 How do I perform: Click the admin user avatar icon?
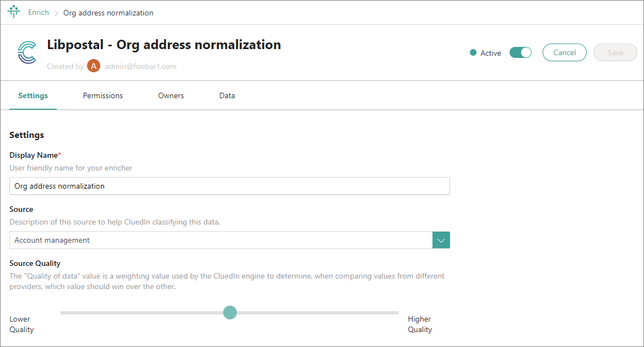94,66
